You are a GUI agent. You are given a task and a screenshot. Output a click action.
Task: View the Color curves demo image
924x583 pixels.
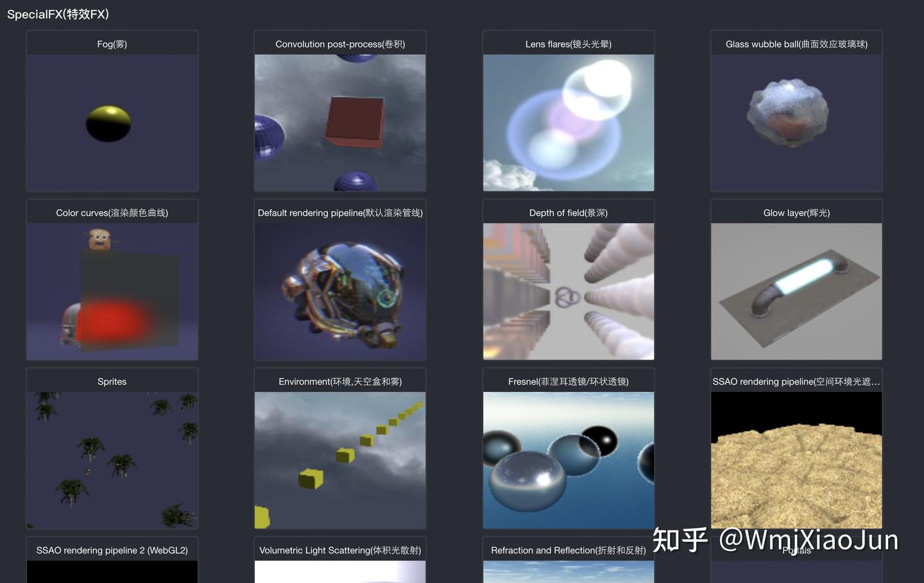pyautogui.click(x=112, y=291)
